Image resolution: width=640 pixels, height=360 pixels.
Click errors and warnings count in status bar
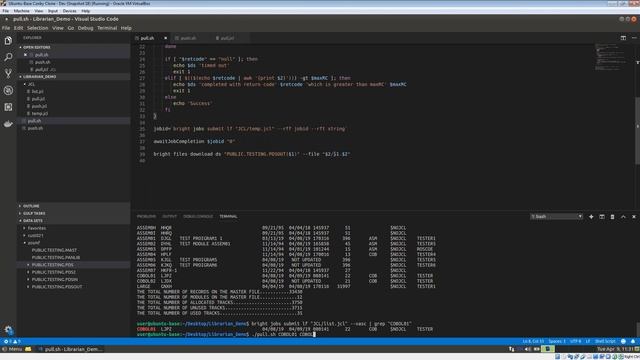[12, 341]
